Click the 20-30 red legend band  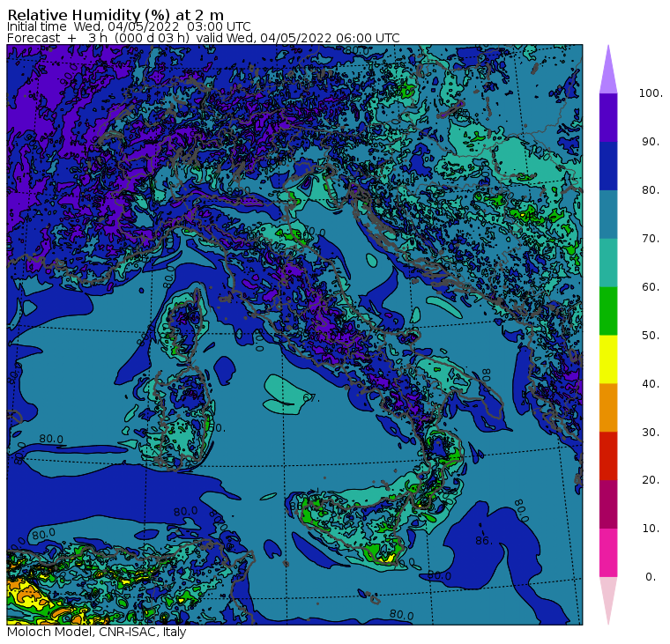click(608, 456)
